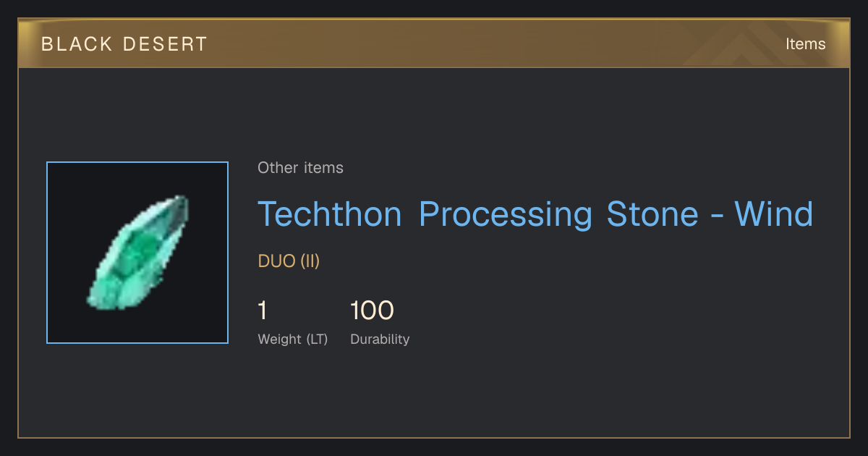Click the Durability label
This screenshot has height=456, width=868.
[x=380, y=339]
